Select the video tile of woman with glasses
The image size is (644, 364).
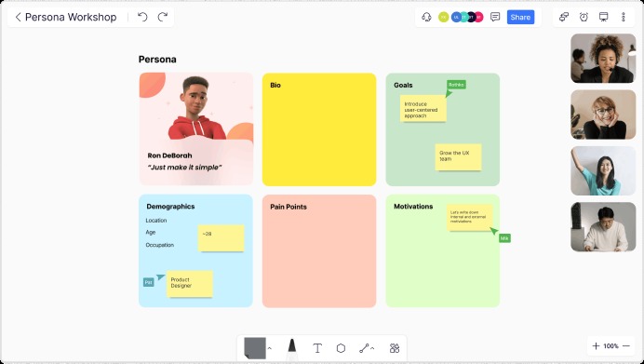click(x=603, y=115)
